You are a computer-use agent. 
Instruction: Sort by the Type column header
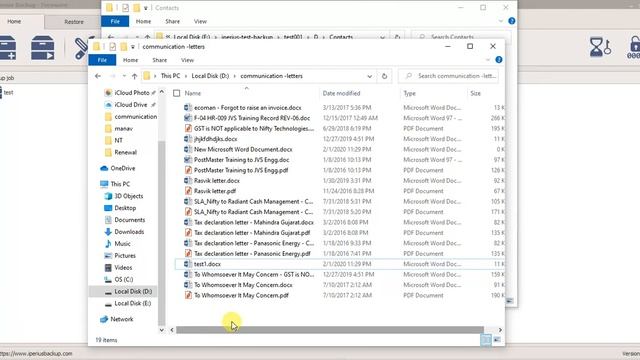click(x=409, y=93)
